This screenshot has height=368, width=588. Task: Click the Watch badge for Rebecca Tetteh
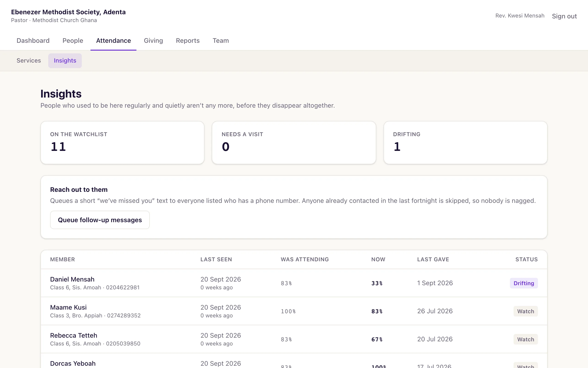[526, 339]
